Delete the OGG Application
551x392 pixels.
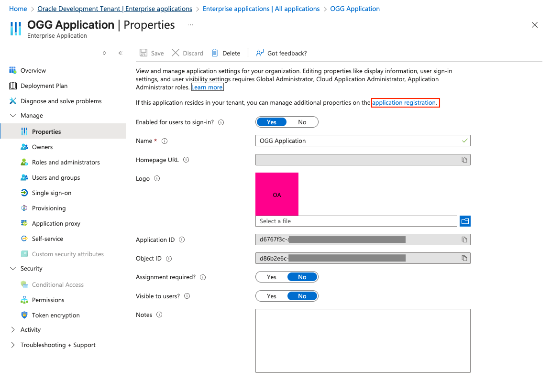pyautogui.click(x=225, y=53)
